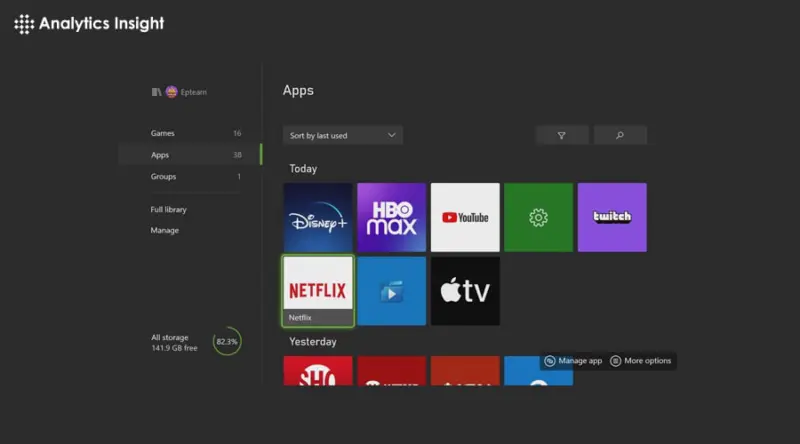The width and height of the screenshot is (800, 444).
Task: Expand the 'Sort by last used' dropdown
Action: pyautogui.click(x=343, y=135)
